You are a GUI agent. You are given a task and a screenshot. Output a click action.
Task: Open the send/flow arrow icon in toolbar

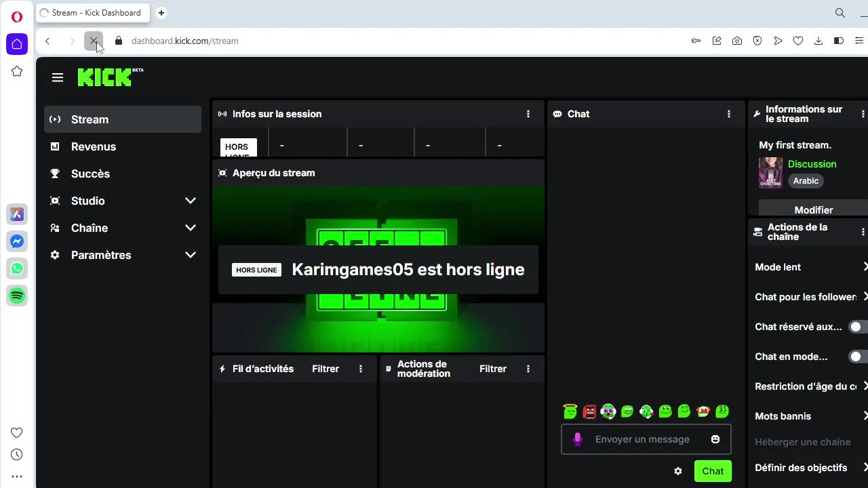(778, 41)
